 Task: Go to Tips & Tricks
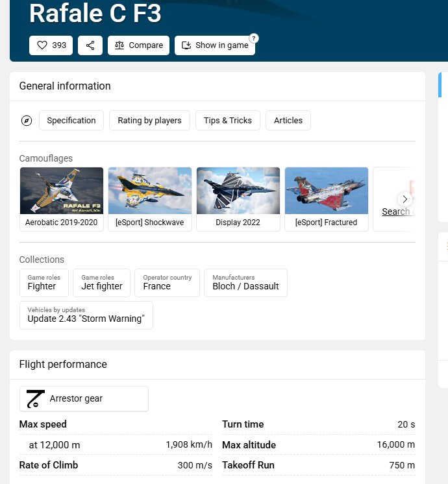pos(228,121)
